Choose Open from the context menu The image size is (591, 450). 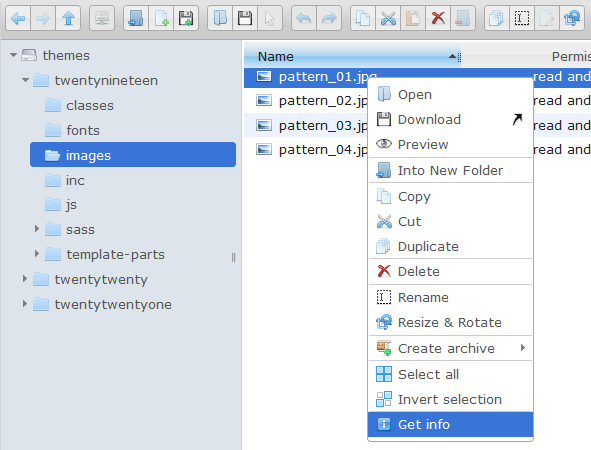[x=450, y=94]
